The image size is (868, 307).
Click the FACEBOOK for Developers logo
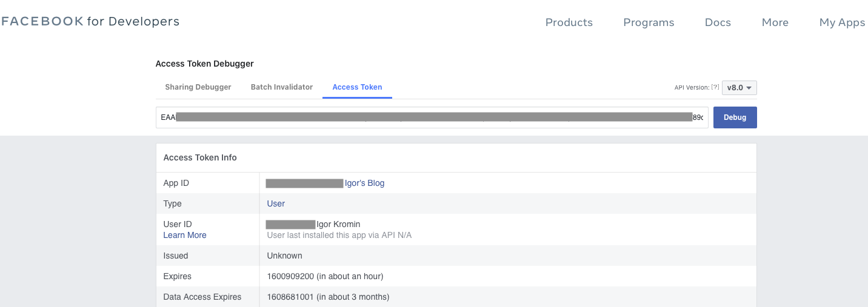click(x=90, y=21)
